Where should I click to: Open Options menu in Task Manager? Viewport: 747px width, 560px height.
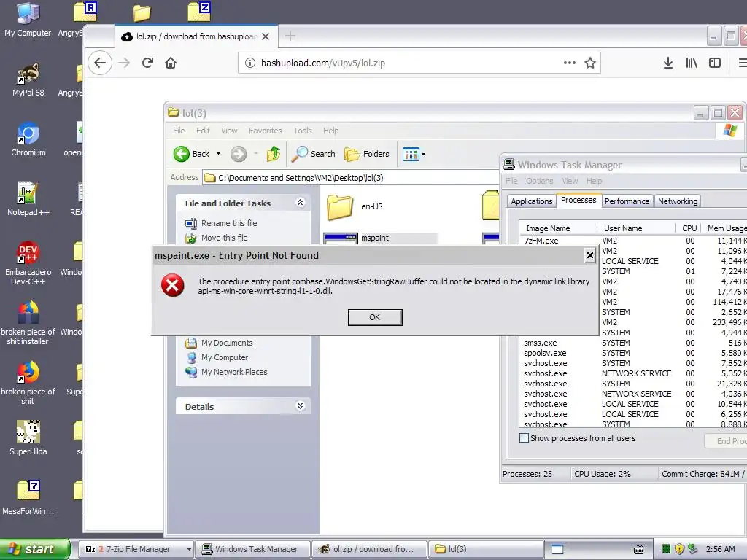[539, 181]
